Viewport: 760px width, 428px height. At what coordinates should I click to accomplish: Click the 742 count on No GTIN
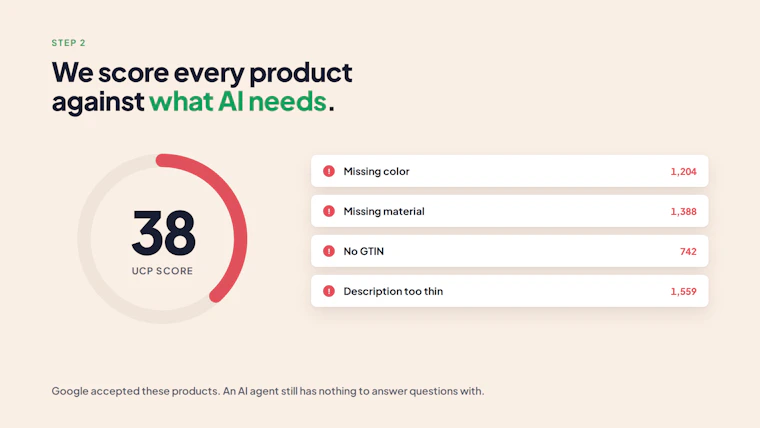(x=688, y=252)
